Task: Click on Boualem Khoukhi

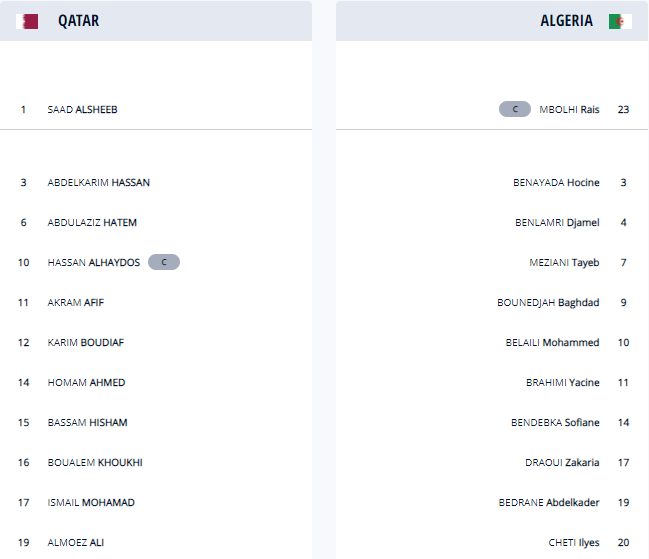Action: click(94, 462)
